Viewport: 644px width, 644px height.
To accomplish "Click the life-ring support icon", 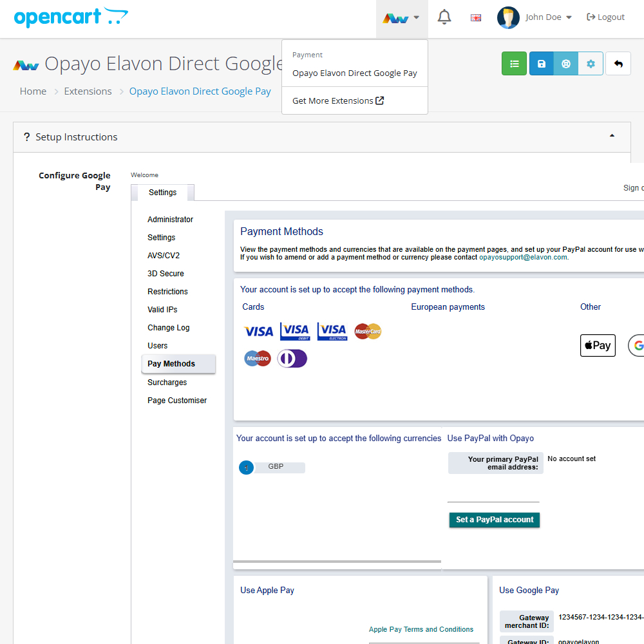I will click(x=566, y=64).
